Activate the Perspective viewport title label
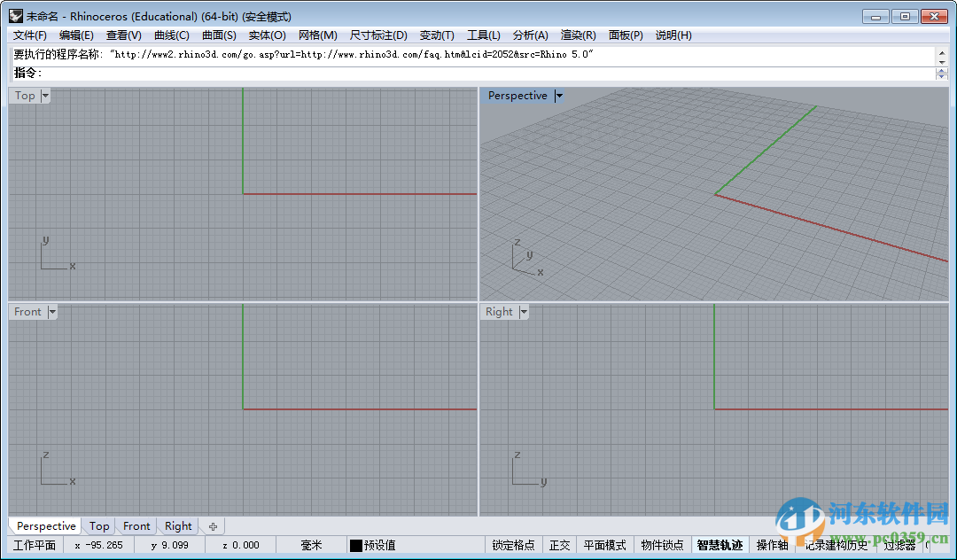This screenshot has height=560, width=957. click(x=517, y=96)
